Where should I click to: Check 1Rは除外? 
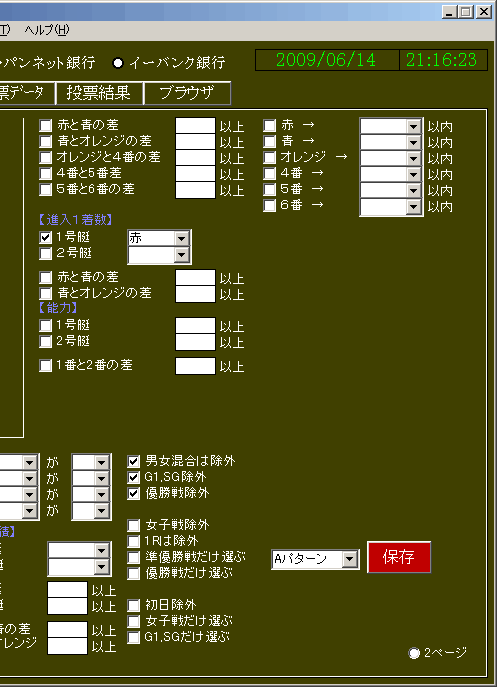click(x=134, y=542)
